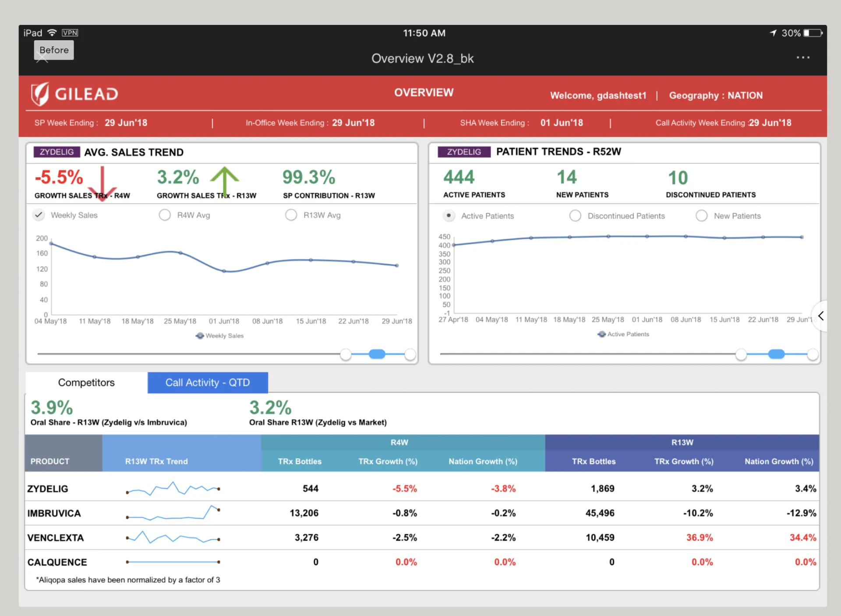Open the three-dot menu in top right
This screenshot has height=616, width=841.
click(803, 57)
